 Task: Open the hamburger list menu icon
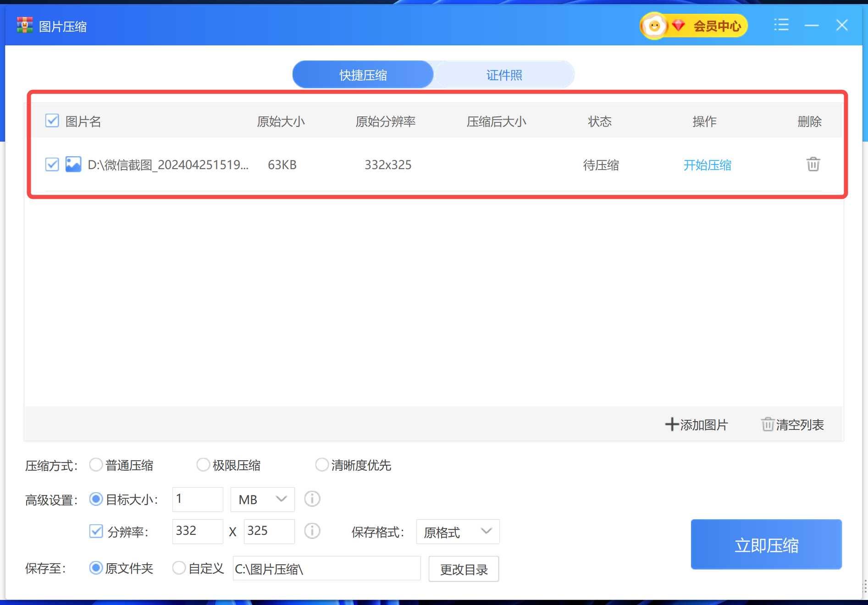tap(781, 25)
